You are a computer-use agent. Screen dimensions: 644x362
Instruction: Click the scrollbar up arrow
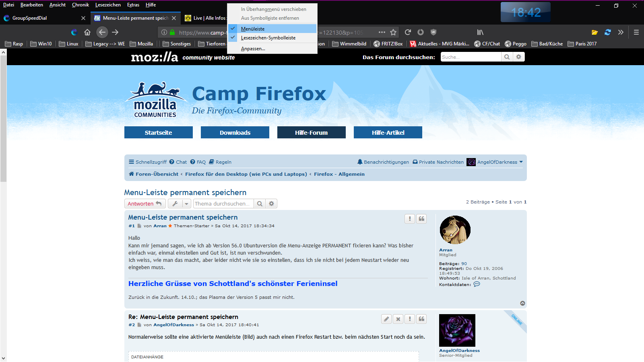[3, 52]
